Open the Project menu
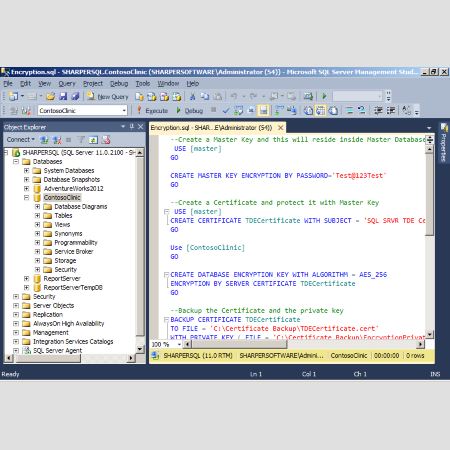Screen dimensions: 450x450 point(93,84)
